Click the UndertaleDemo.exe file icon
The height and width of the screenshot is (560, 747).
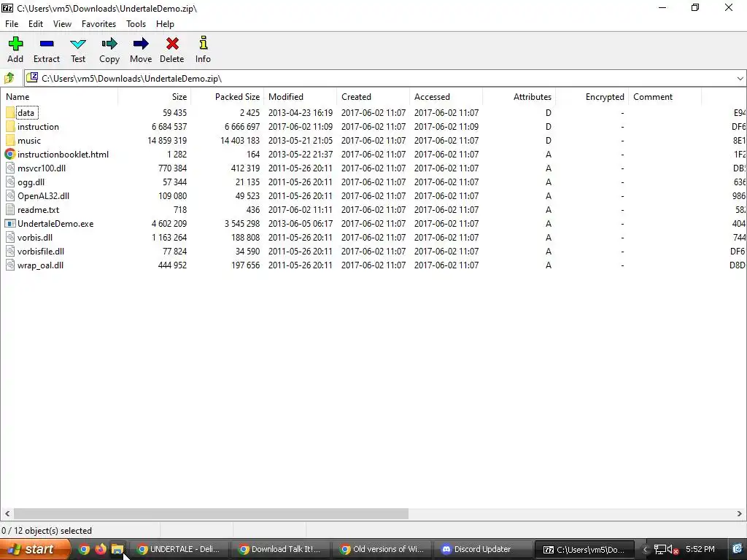10,223
